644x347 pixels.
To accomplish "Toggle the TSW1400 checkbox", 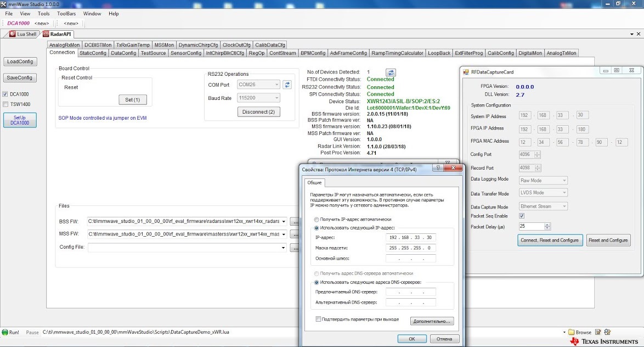I will click(5, 104).
